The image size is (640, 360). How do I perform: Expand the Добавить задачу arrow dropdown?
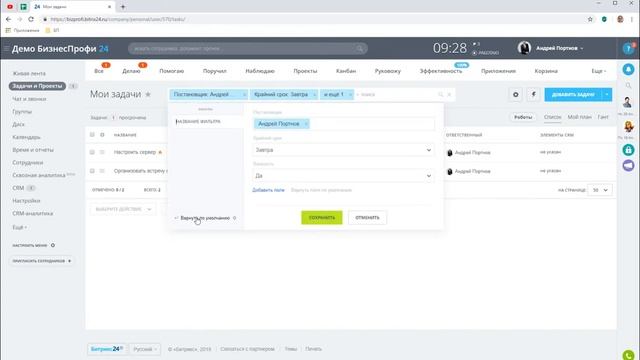[607, 94]
